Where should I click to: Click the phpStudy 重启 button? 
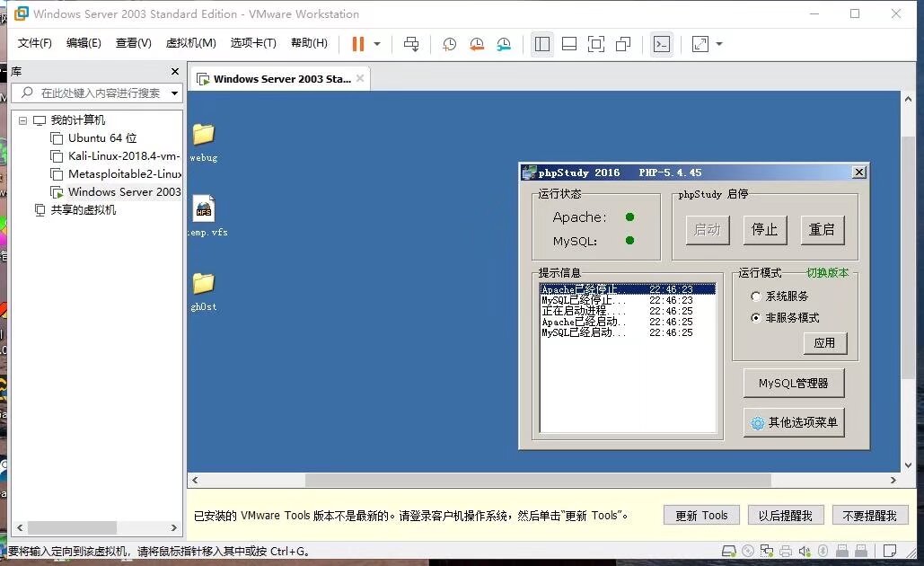tap(822, 229)
